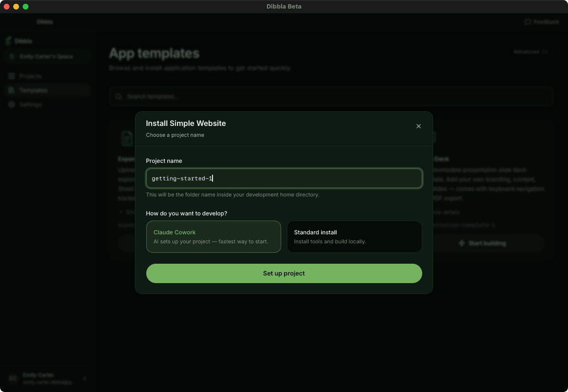568x392 pixels.
Task: Open Settings in the sidebar
Action: point(46,105)
